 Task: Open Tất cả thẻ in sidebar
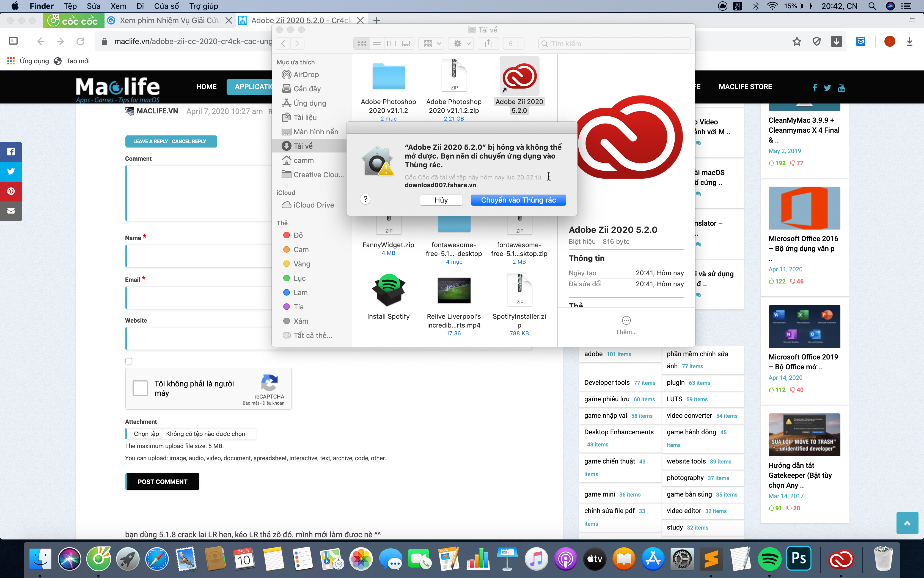[x=312, y=335]
